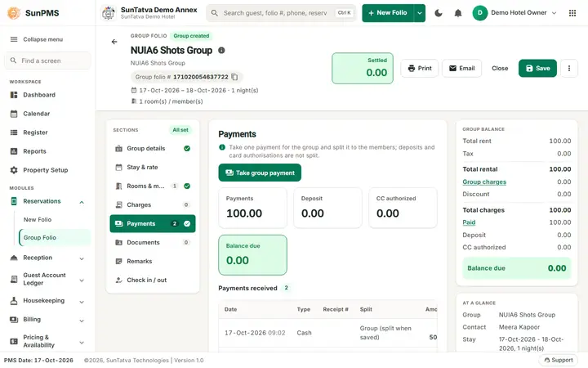Copy the group folio number

click(234, 77)
